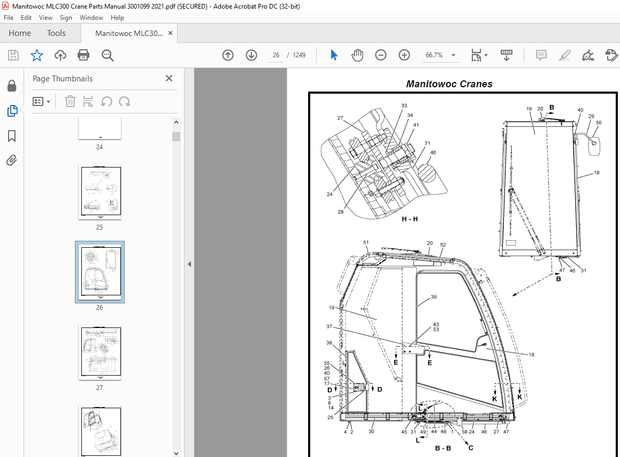Activate the hand pan tool
Image resolution: width=620 pixels, height=457 pixels.
[357, 55]
